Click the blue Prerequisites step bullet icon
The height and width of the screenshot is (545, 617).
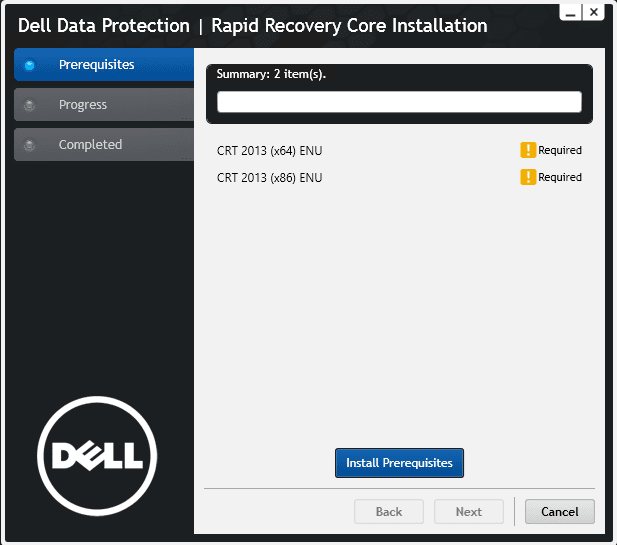(x=29, y=66)
